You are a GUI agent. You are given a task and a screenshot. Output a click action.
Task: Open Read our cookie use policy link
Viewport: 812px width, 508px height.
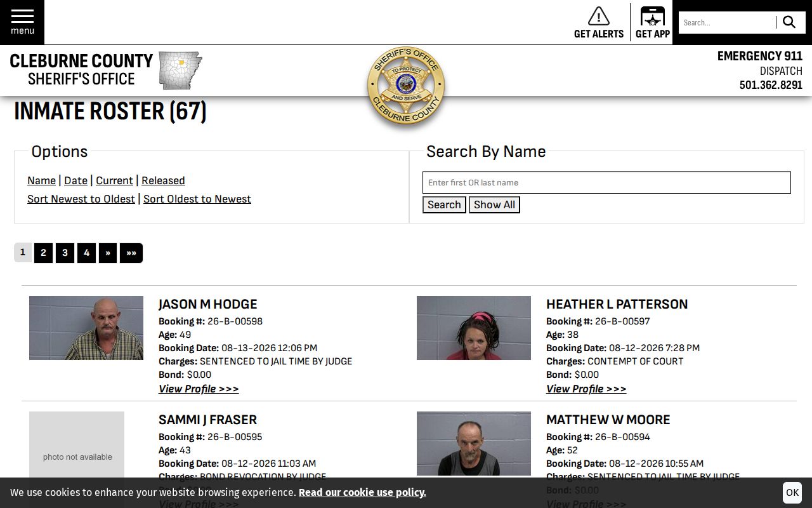click(362, 493)
